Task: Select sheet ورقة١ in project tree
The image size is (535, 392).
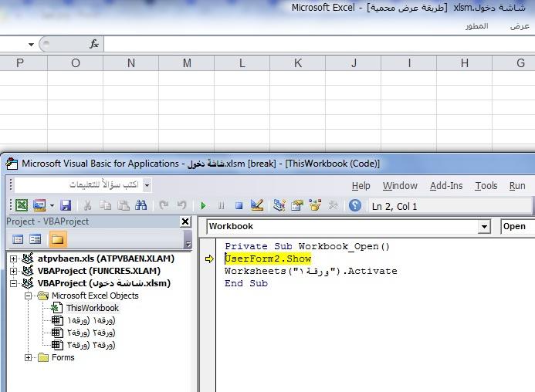Action: (91, 320)
